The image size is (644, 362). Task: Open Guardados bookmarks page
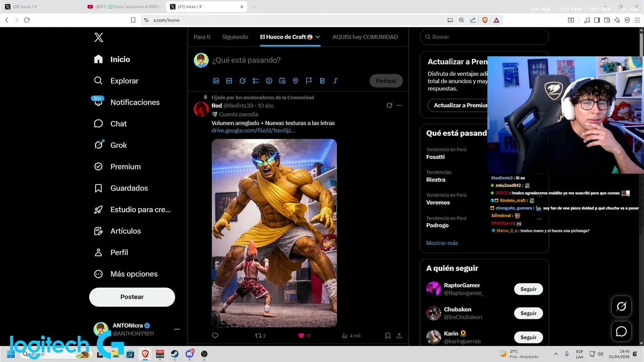point(121,188)
